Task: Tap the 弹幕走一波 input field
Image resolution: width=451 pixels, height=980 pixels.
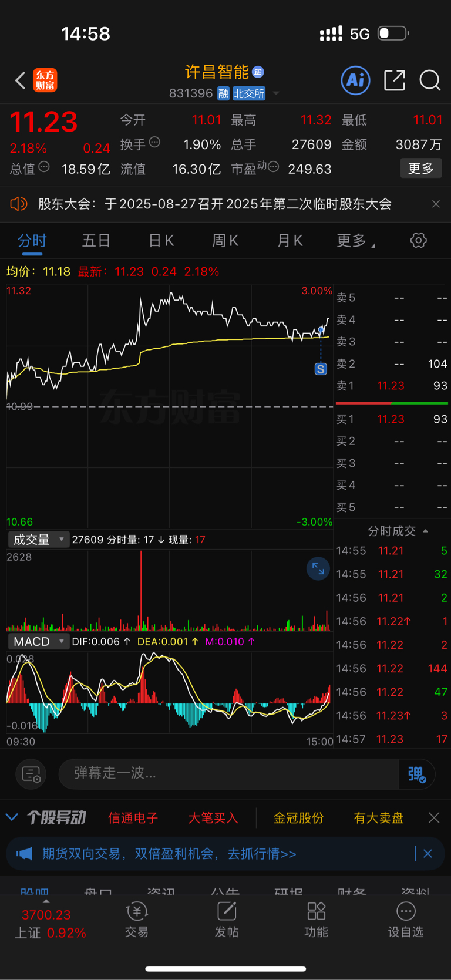Action: [x=229, y=773]
